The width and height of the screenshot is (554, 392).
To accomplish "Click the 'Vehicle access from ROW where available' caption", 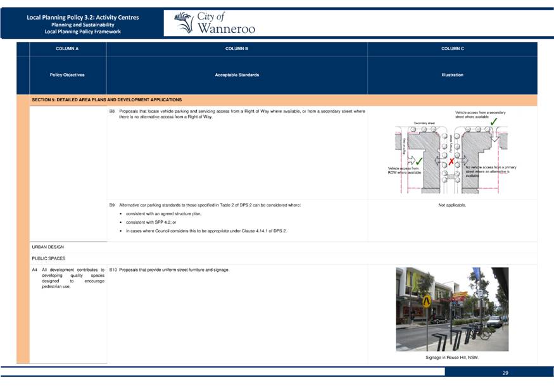I will [405, 170].
